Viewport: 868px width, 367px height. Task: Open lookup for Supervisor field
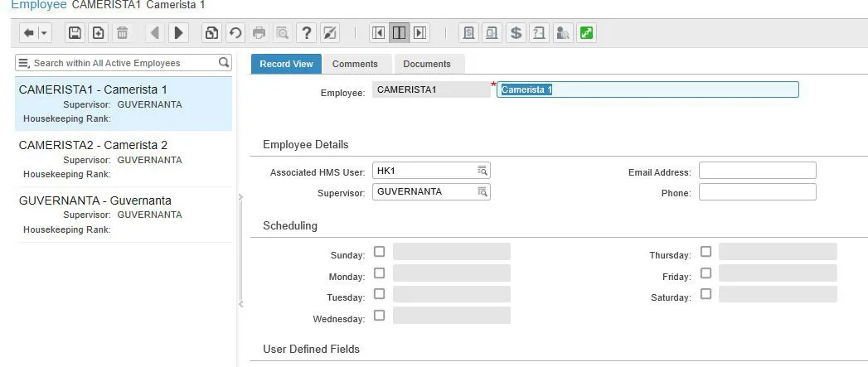(482, 191)
